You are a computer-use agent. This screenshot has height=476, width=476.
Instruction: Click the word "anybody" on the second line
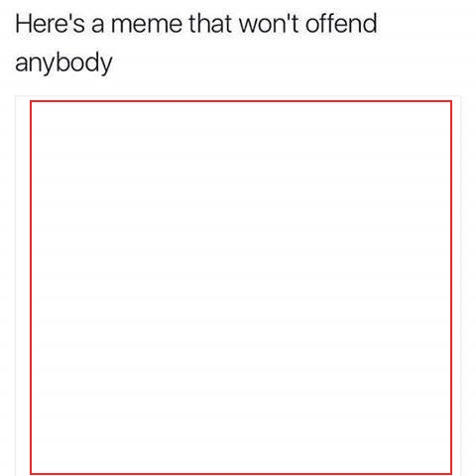tap(63, 64)
